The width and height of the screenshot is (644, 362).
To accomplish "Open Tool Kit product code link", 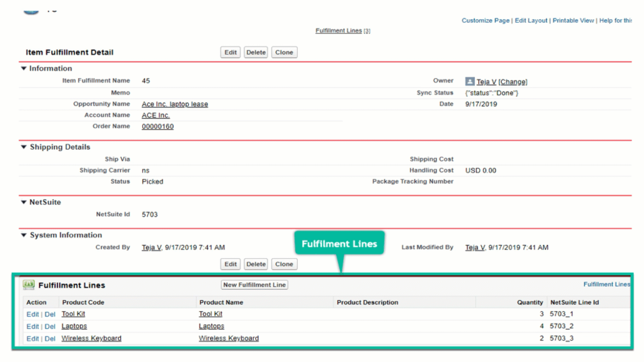I will 73,314.
